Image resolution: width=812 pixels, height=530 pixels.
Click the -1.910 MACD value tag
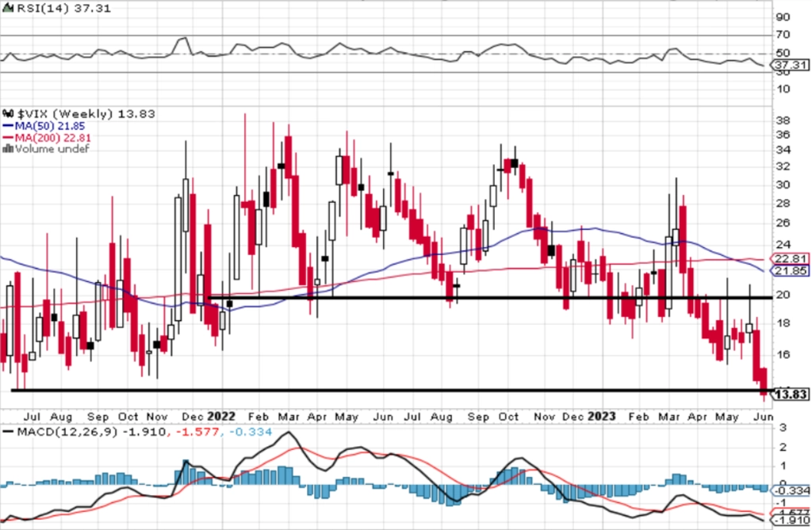[791, 520]
